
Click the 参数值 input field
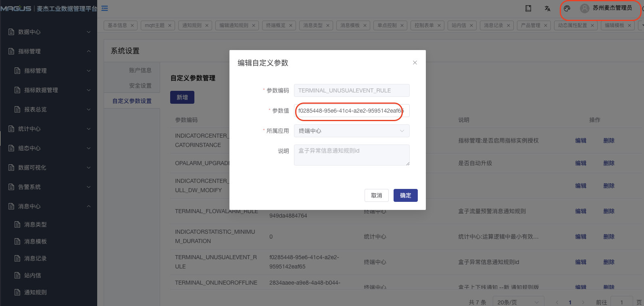point(352,111)
